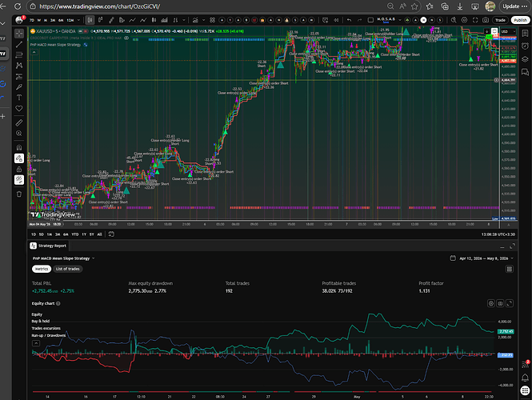Toggle the Buy & hold series in the equity chart

click(41, 321)
